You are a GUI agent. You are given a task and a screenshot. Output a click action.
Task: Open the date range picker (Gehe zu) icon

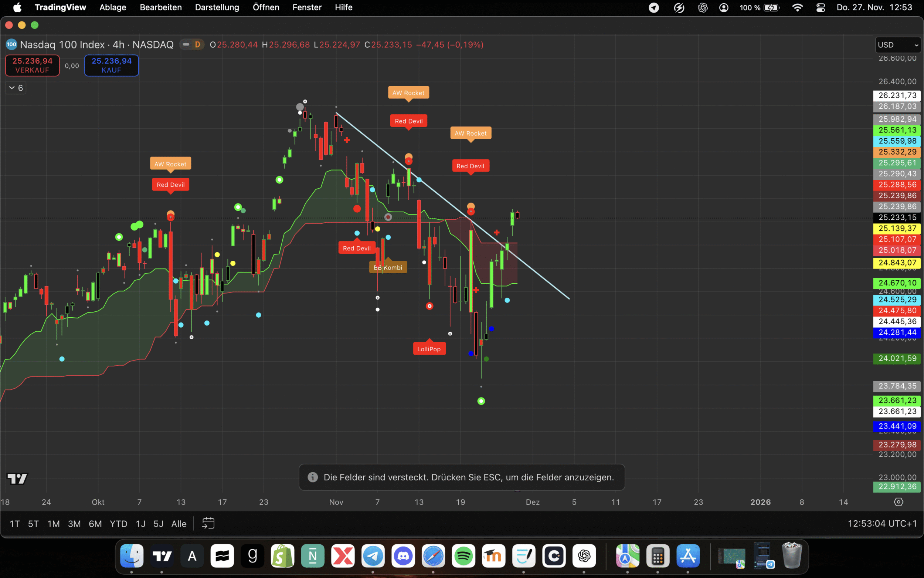(208, 523)
